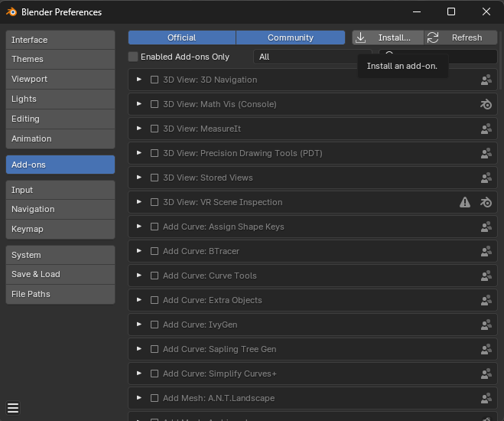Click community icon on Simplify Curves+ row
The image size is (504, 421).
[486, 374]
